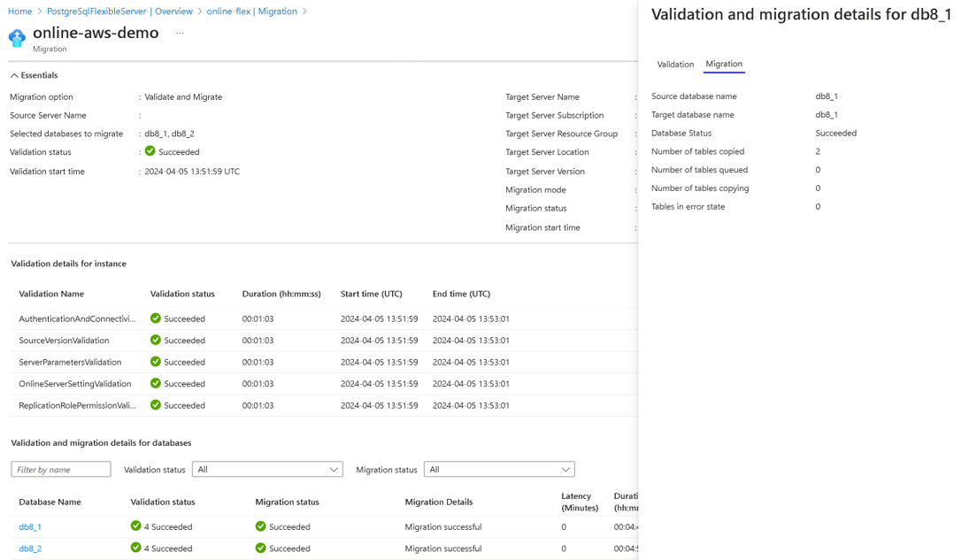The image size is (977, 560).
Task: Open the db8_1 database link
Action: (x=30, y=527)
